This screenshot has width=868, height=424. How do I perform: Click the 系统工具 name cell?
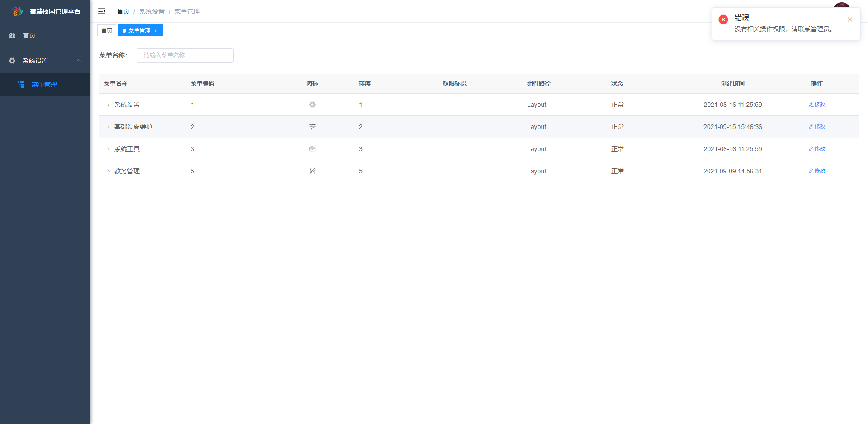tap(127, 149)
